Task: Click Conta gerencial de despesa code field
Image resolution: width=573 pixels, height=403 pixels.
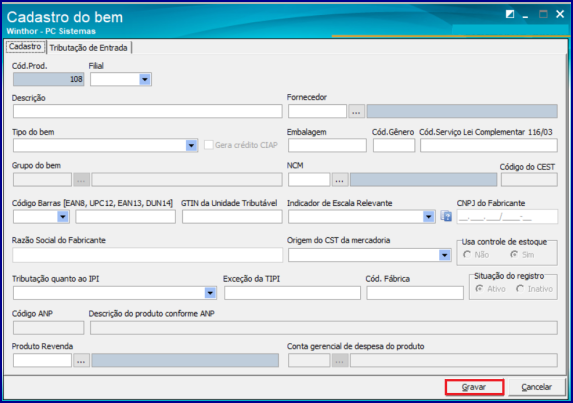Action: point(309,361)
